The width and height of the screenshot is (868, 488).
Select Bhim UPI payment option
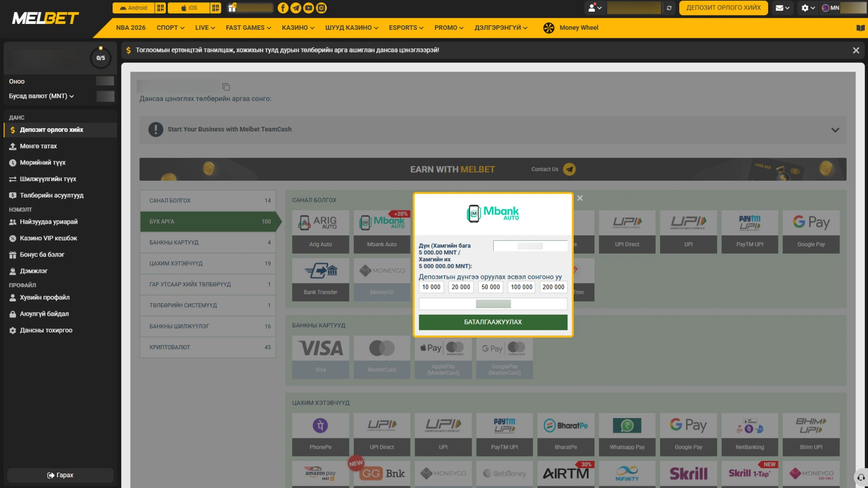(811, 435)
